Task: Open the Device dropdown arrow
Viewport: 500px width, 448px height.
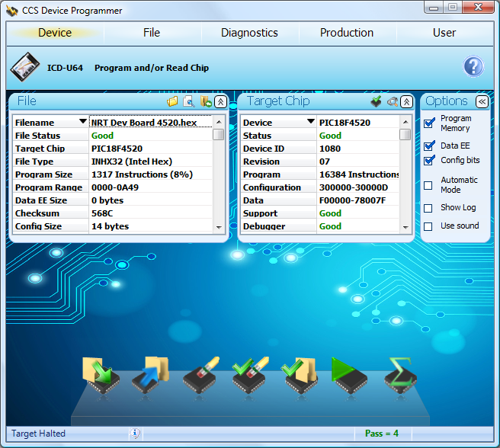Action: coord(310,122)
